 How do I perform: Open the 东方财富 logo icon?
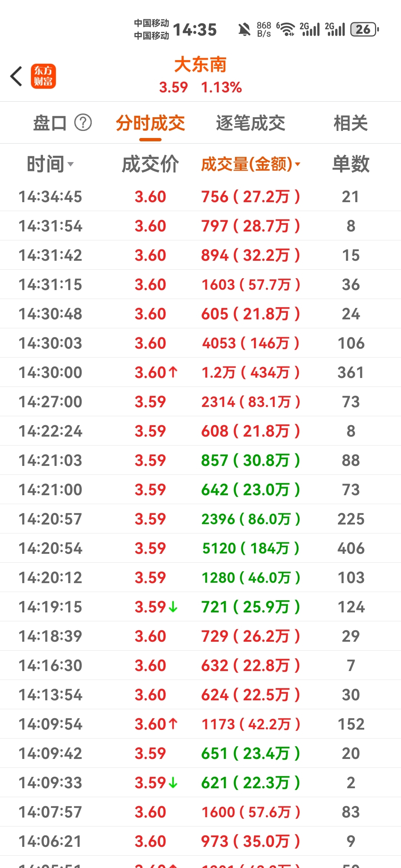click(43, 76)
